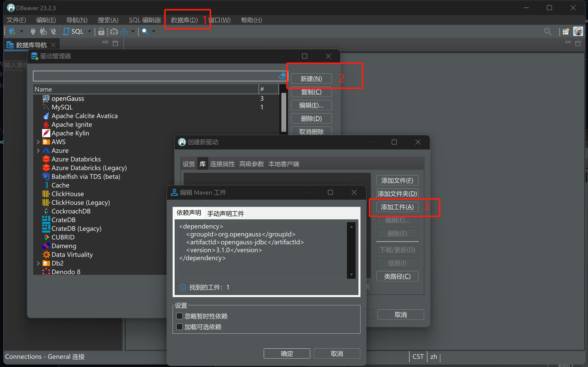Screen dimensions: 588x367
Task: Open the 文件(F) menu
Action: (16, 20)
